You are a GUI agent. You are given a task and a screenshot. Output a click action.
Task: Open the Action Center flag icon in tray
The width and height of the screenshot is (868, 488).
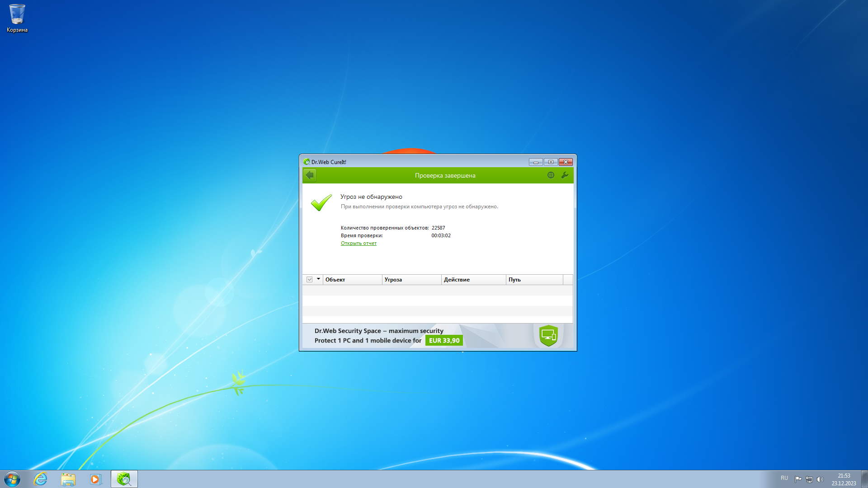[798, 479]
